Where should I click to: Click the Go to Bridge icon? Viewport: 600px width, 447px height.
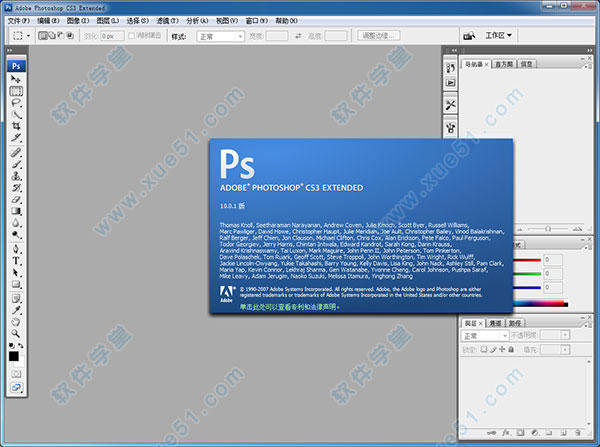(469, 36)
